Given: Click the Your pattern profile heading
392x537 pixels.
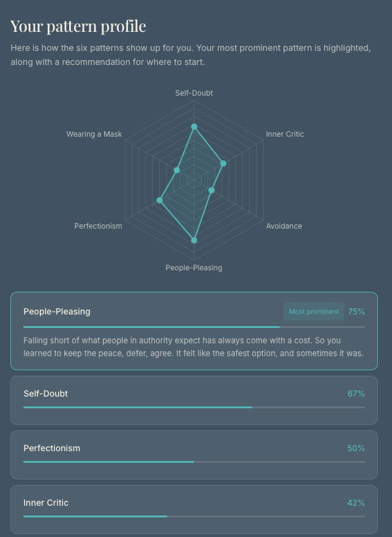Looking at the screenshot, I should [78, 26].
